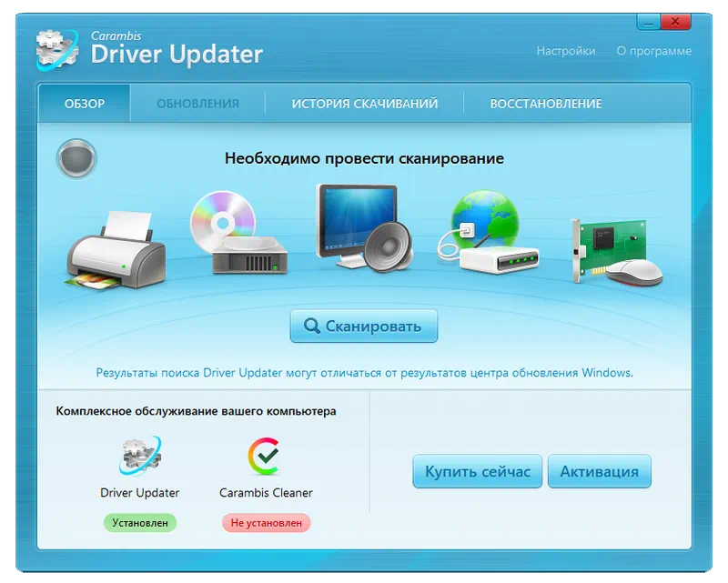Click the Купить сейчас button
The height and width of the screenshot is (583, 728).
tap(477, 471)
